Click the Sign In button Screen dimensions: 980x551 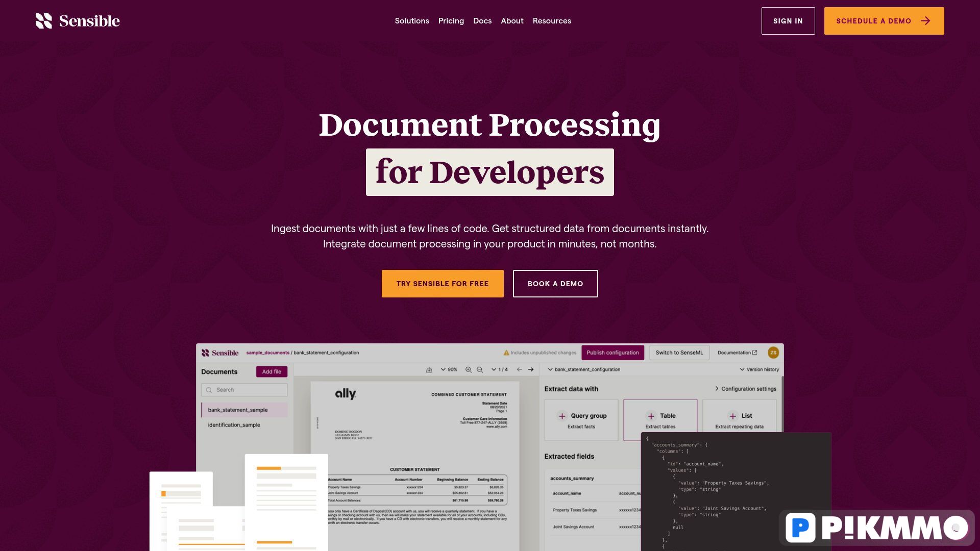[x=788, y=21]
